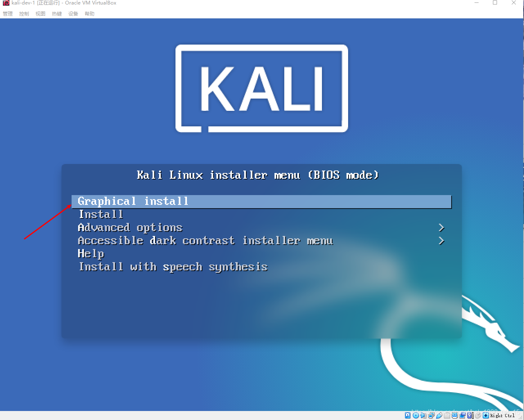Viewport: 524px width, 420px height.
Task: Open the 设备 menu
Action: point(73,13)
